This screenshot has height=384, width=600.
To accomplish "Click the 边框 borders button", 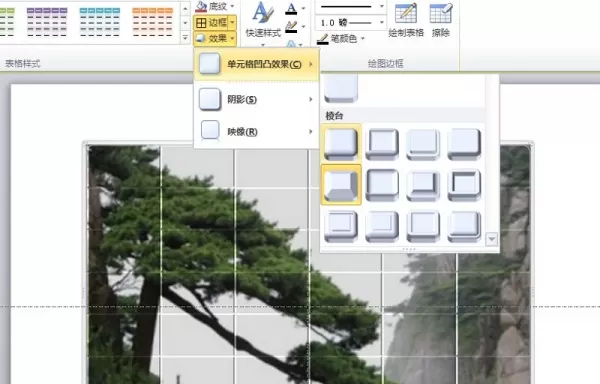I will (211, 23).
